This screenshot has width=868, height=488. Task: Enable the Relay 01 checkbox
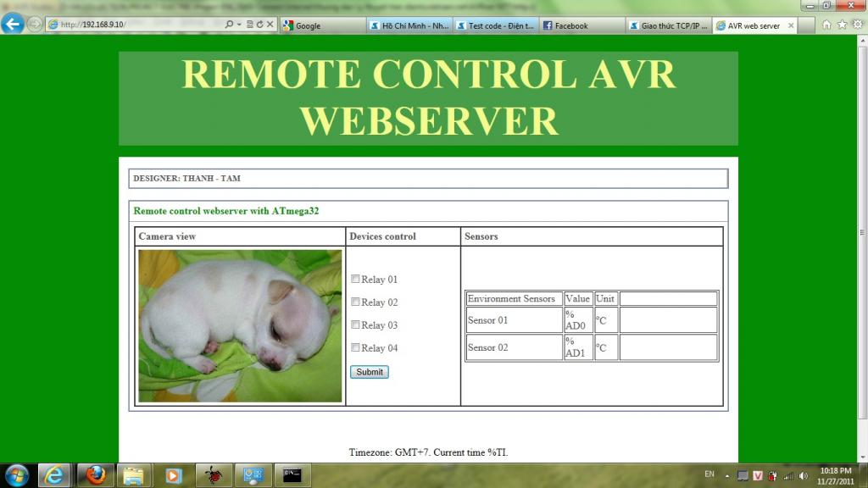[x=355, y=279]
